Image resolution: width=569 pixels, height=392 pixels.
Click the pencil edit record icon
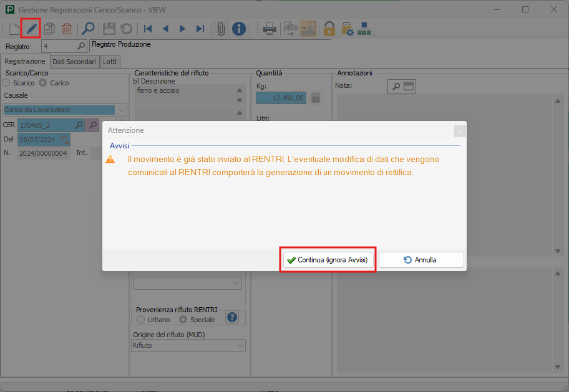tap(31, 28)
